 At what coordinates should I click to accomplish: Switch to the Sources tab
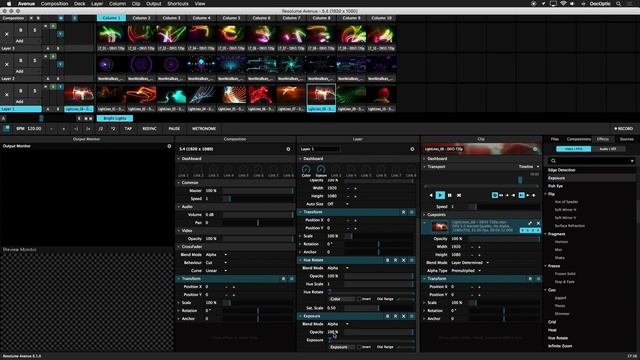pyautogui.click(x=627, y=139)
